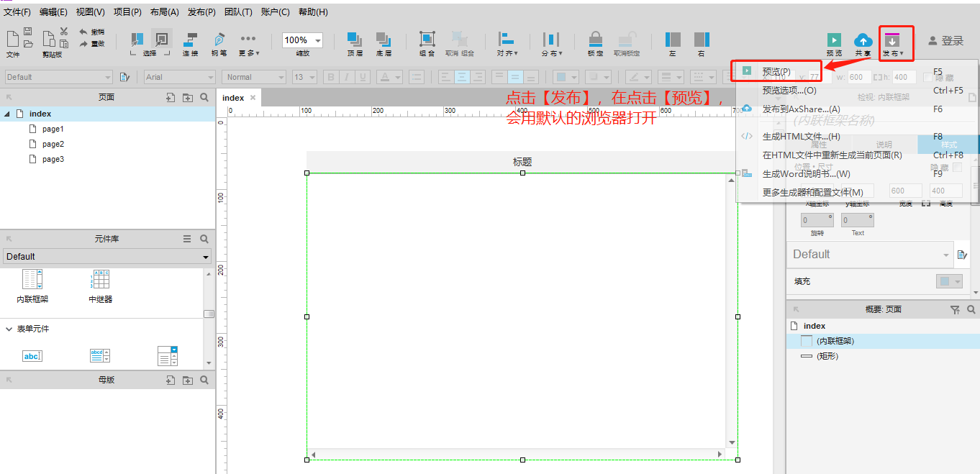
Task: Click the 锁定 lock icon
Action: click(x=596, y=40)
